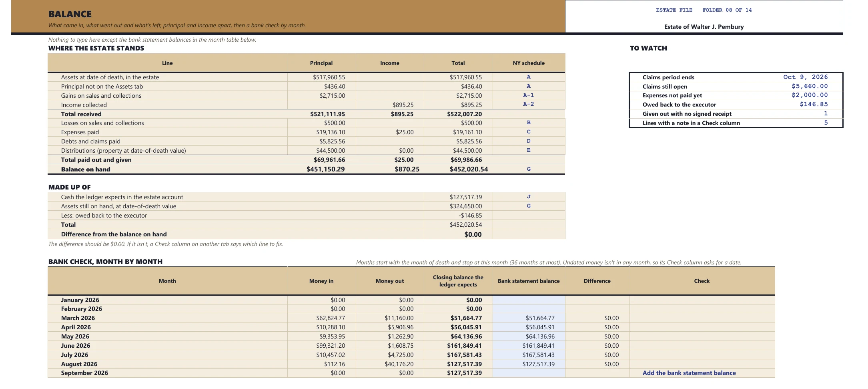Viewport: 868px width, 389px height.
Task: Click ESTATE FILE label in header
Action: tap(674, 10)
